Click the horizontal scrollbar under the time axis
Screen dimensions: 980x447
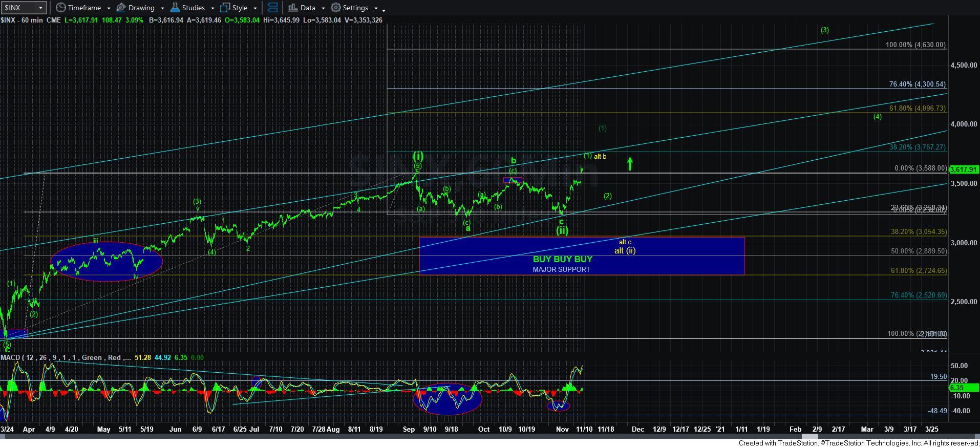coord(490,437)
